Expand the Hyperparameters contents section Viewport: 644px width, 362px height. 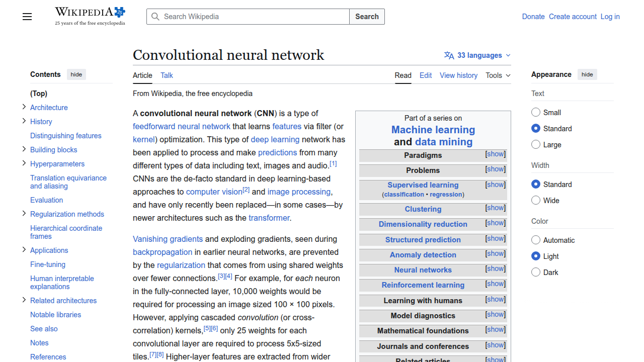pyautogui.click(x=24, y=163)
